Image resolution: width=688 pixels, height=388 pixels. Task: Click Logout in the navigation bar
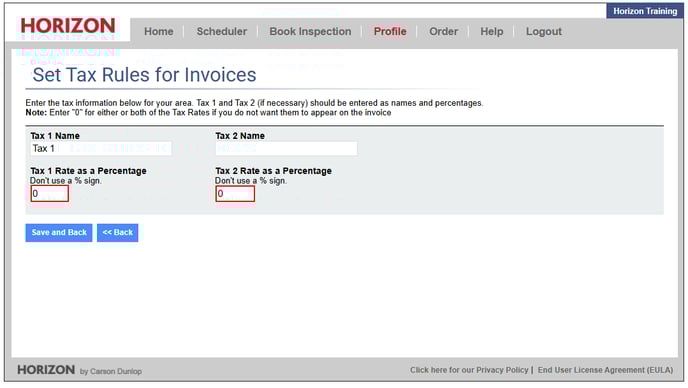544,32
